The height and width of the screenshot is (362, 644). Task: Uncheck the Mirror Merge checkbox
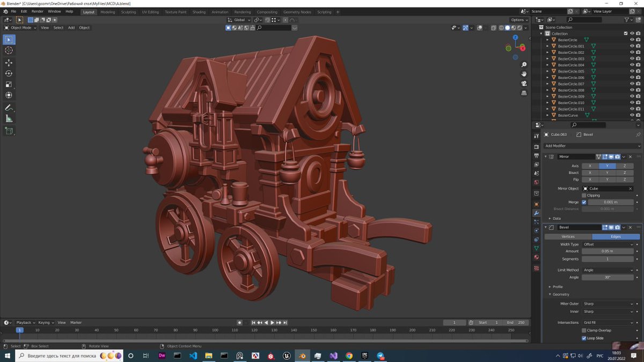point(584,202)
